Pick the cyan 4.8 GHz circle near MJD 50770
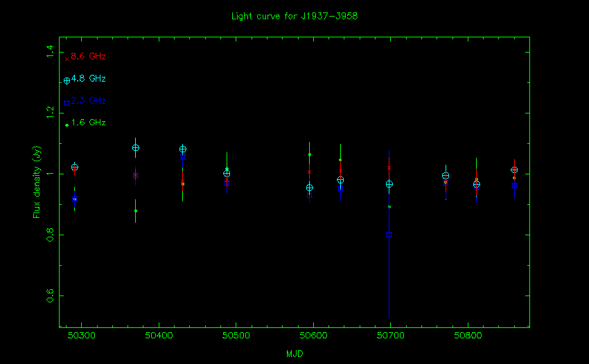 [446, 176]
